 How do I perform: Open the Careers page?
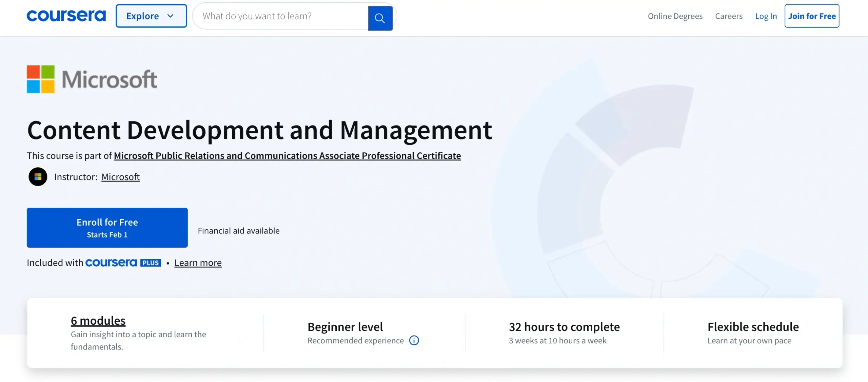(x=729, y=16)
